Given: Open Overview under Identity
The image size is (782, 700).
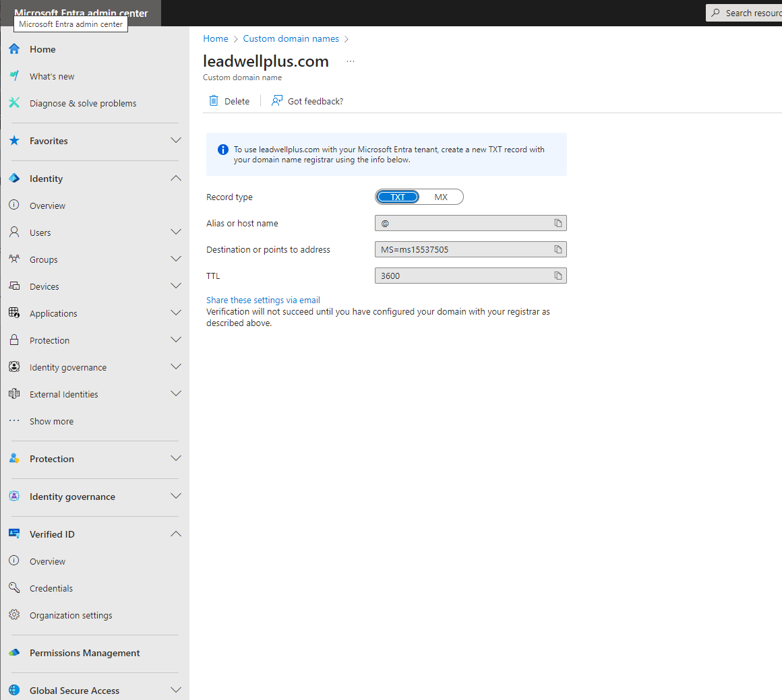Looking at the screenshot, I should click(95, 205).
